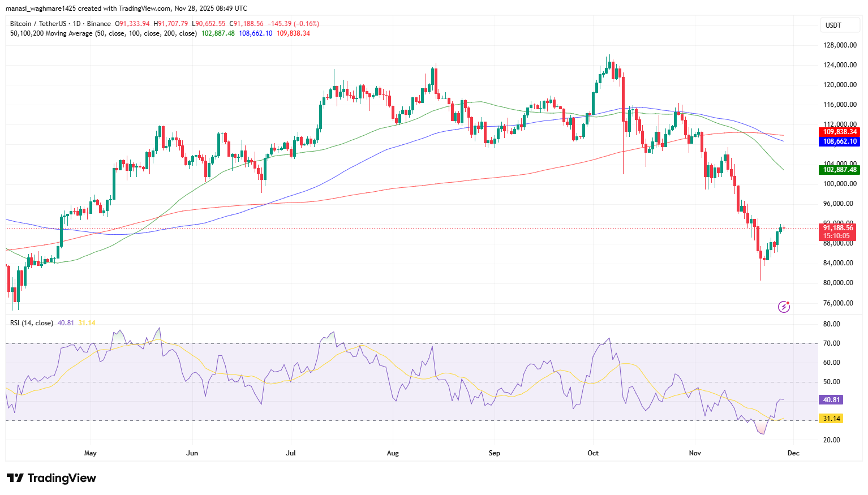Click the green 102,887.48 legend value
The height and width of the screenshot is (495, 868).
pos(218,33)
